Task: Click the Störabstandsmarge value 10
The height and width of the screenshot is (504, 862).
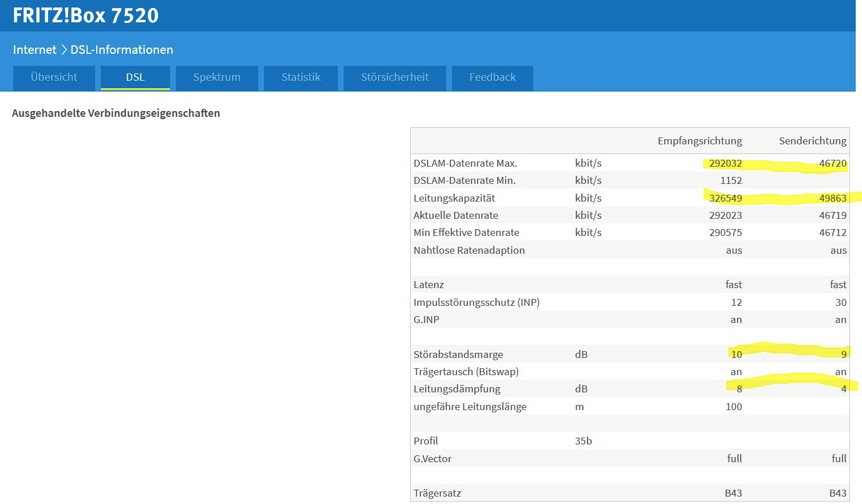Action: [737, 355]
